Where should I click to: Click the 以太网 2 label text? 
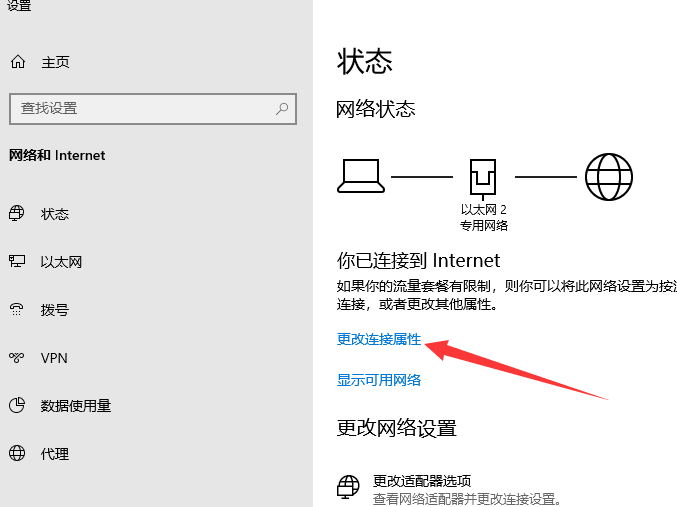[484, 209]
